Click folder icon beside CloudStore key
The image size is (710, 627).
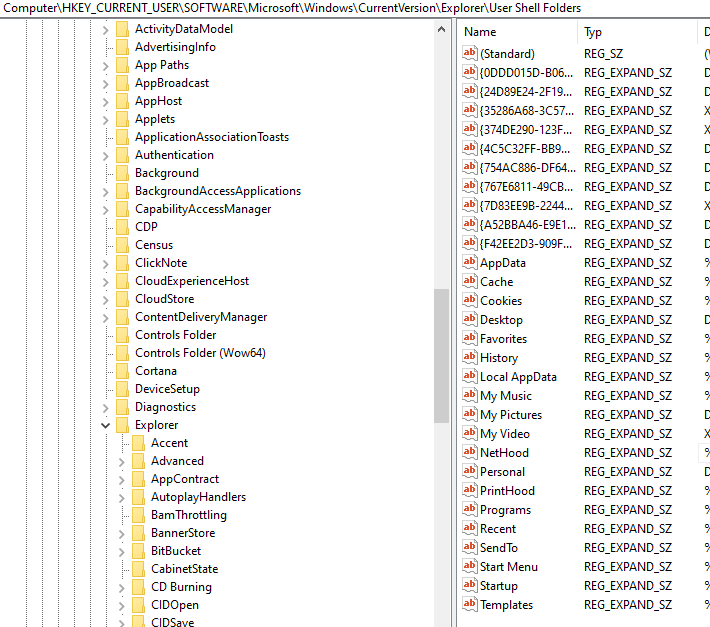tap(122, 299)
